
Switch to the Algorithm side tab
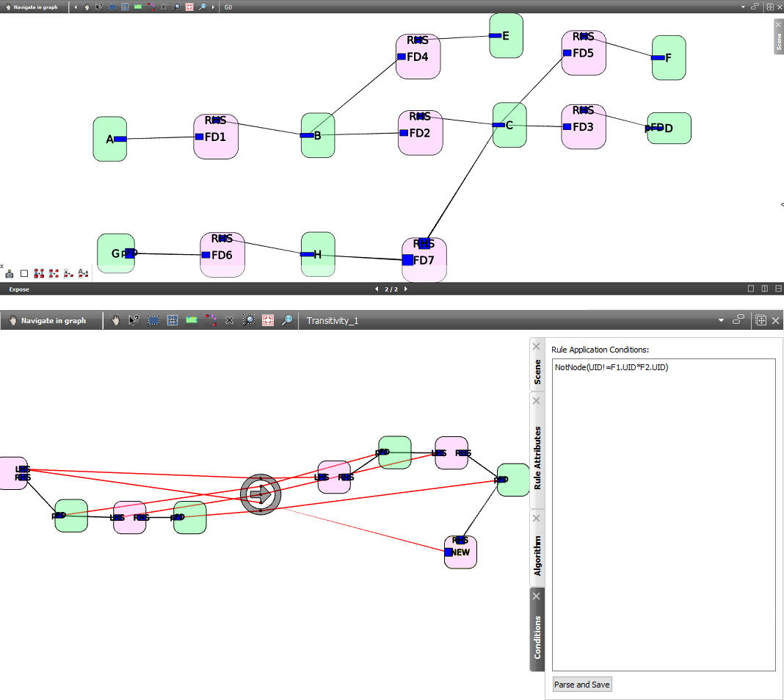coord(537,549)
